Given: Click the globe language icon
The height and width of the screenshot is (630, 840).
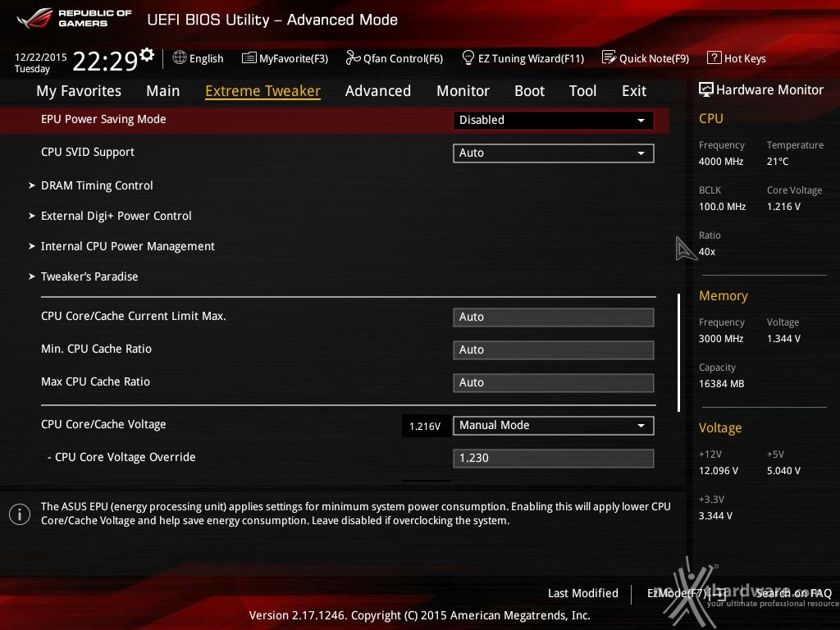Looking at the screenshot, I should (x=180, y=57).
